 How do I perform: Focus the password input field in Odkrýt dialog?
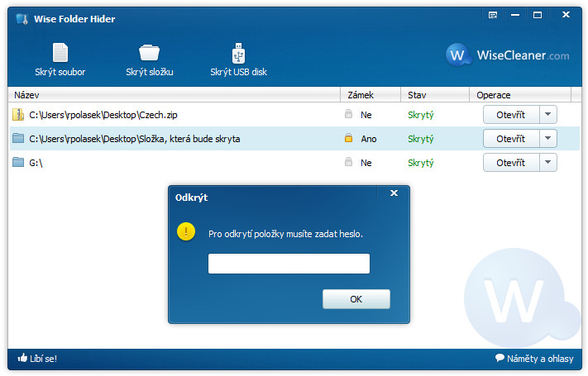coord(289,264)
